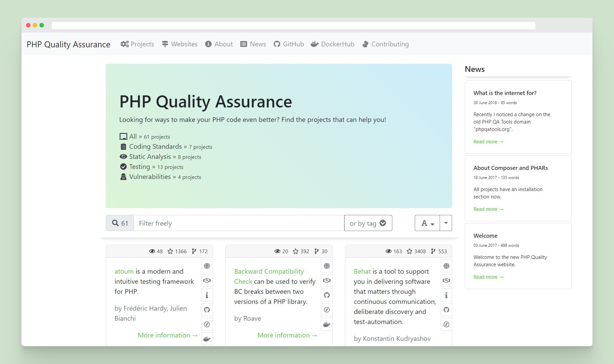This screenshot has height=364, width=614.
Task: Read more on the Welcome news post
Action: (488, 277)
